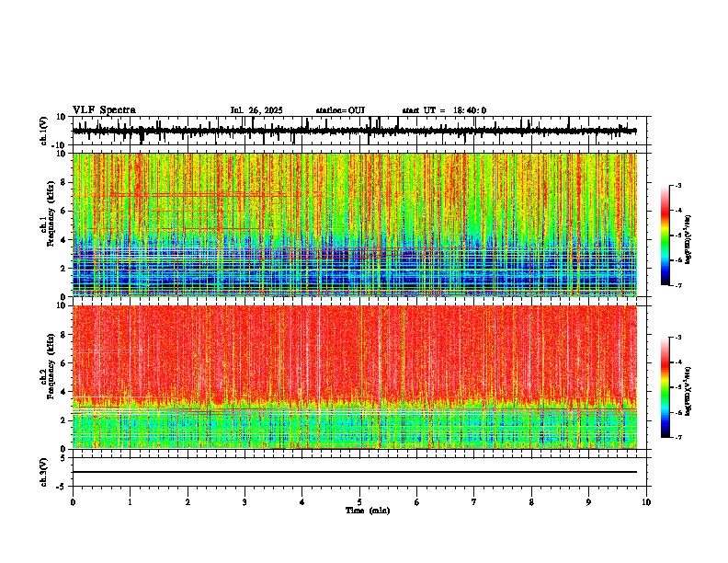Click the "station=OUI" header label
Viewport: 728px width, 563px height.
pyautogui.click(x=340, y=110)
